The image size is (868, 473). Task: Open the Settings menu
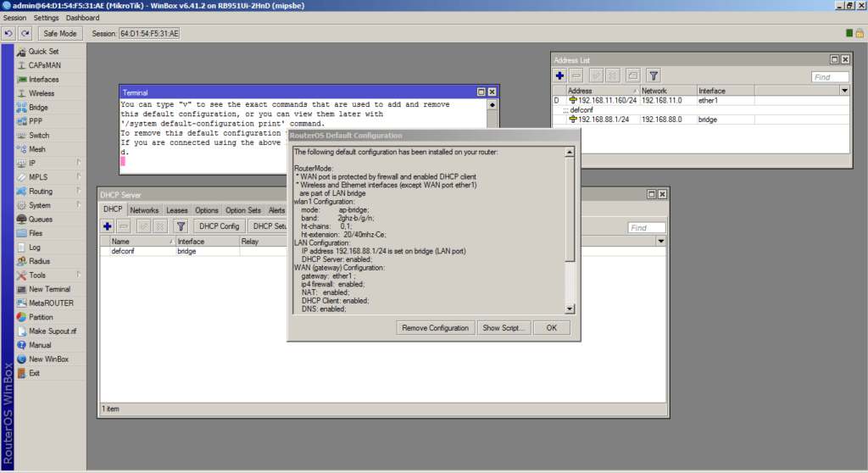[46, 18]
